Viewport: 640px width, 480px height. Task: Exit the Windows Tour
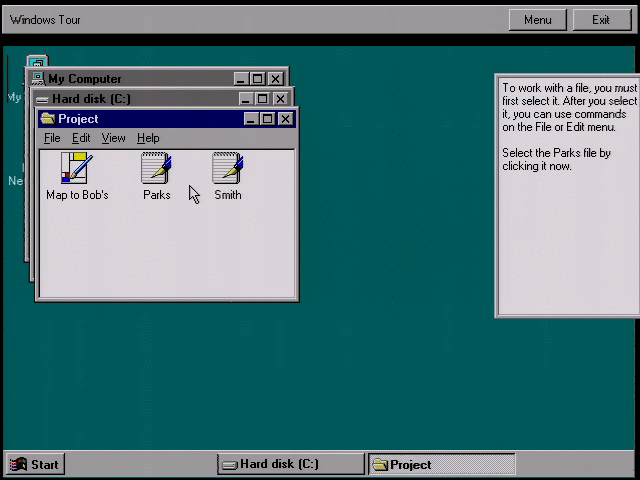click(602, 20)
